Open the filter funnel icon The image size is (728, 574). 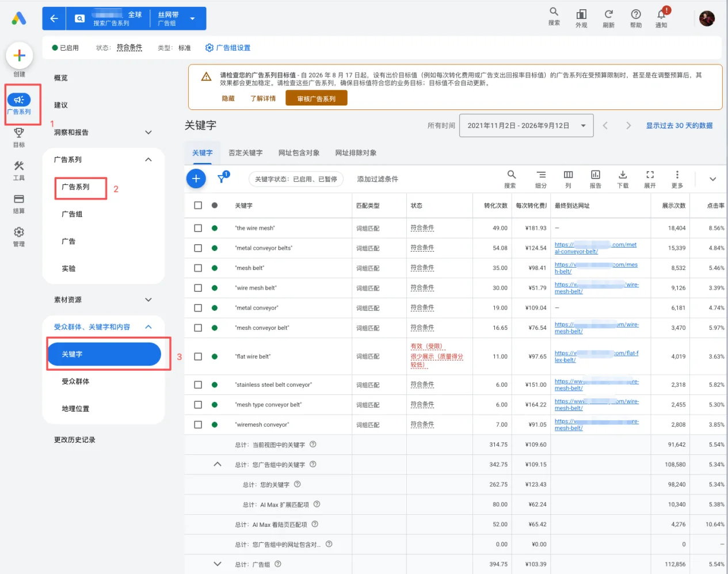[222, 178]
